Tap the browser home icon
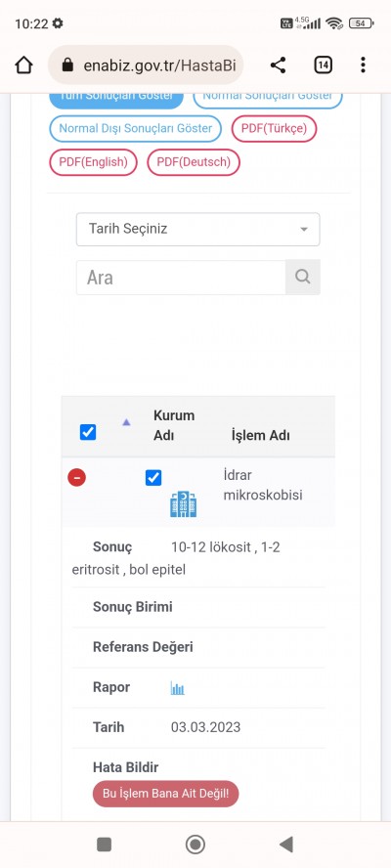This screenshot has height=868, width=391. click(x=23, y=65)
